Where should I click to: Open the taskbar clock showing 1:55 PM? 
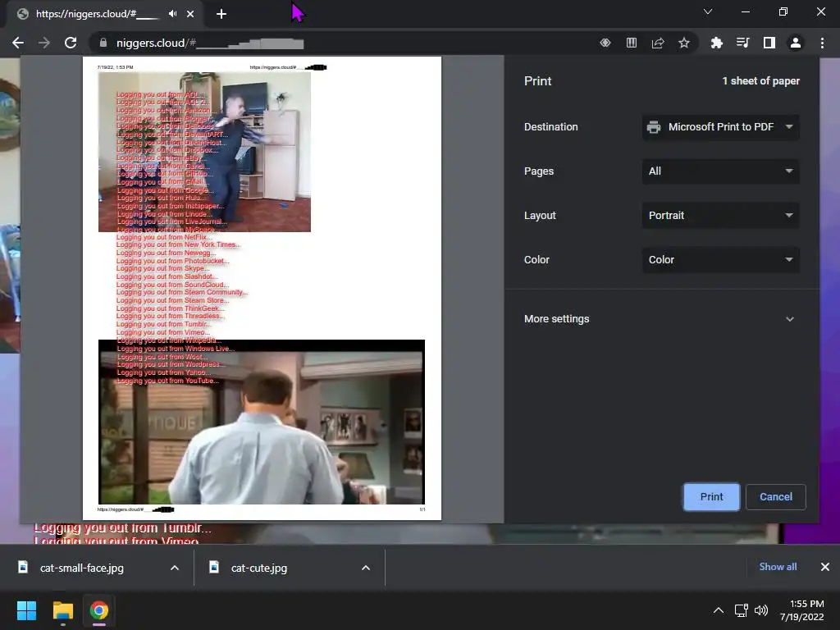[802, 610]
